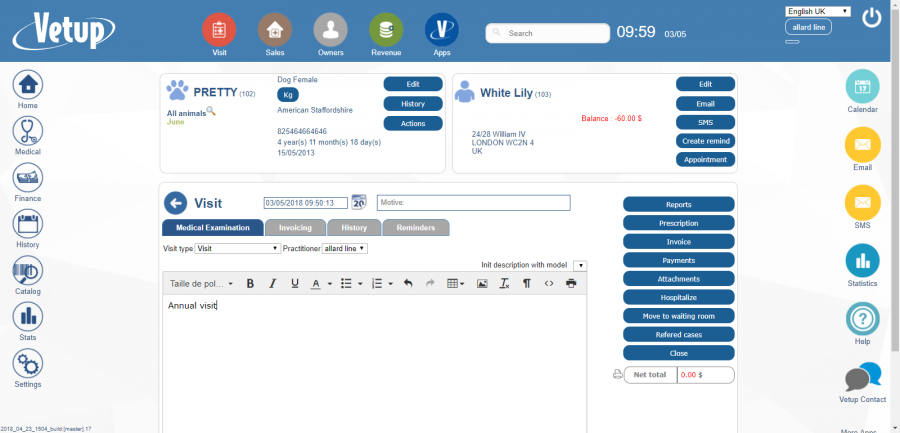Go to Home in the left sidebar
The height and width of the screenshot is (433, 900).
pos(28,85)
